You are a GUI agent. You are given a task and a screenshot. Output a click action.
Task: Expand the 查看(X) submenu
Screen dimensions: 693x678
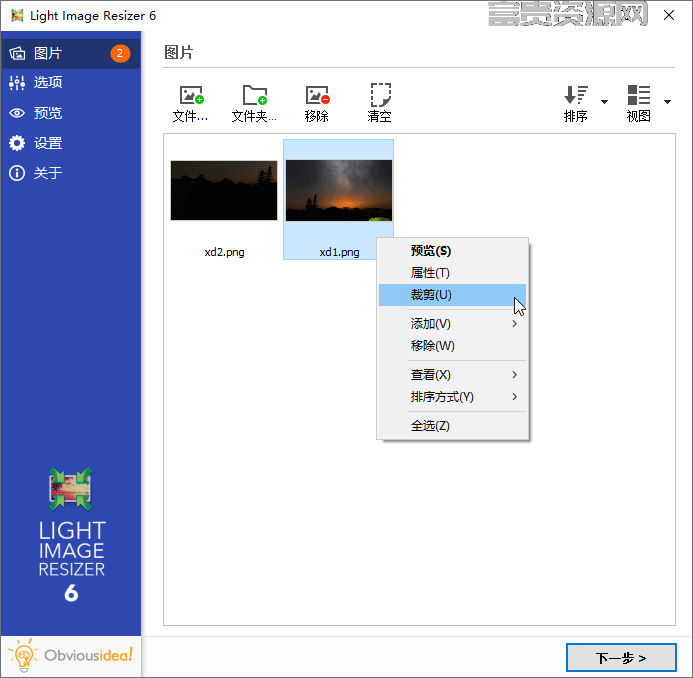453,375
